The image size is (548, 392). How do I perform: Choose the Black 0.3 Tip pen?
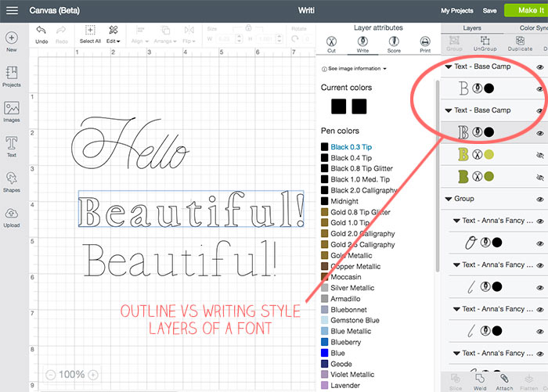351,147
